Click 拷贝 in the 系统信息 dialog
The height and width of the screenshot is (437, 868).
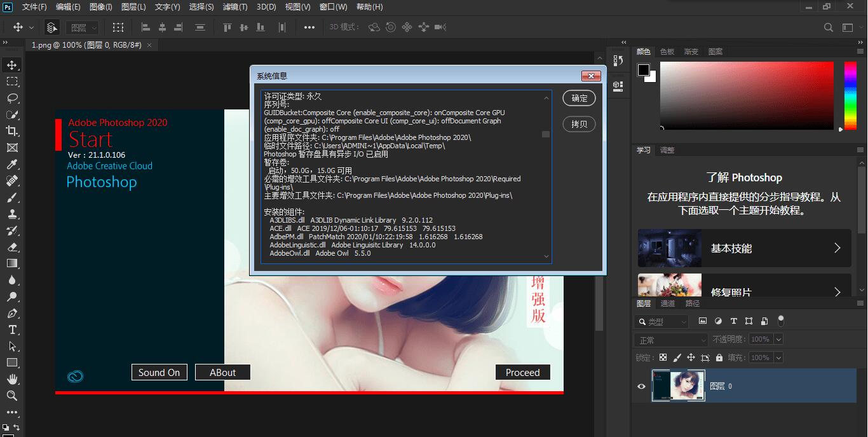point(580,124)
